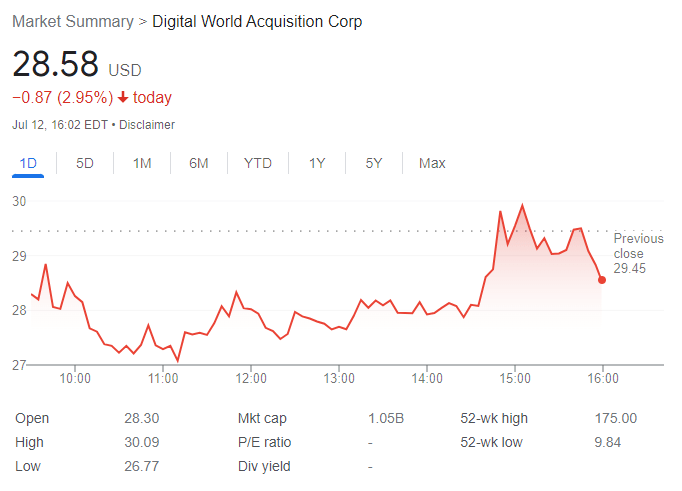This screenshot has height=491, width=682.
Task: Click the 12:00 time axis label
Action: [251, 378]
